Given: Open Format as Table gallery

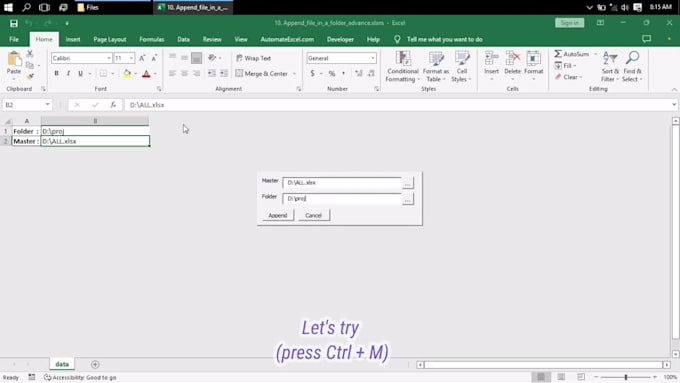Looking at the screenshot, I should coord(435,66).
